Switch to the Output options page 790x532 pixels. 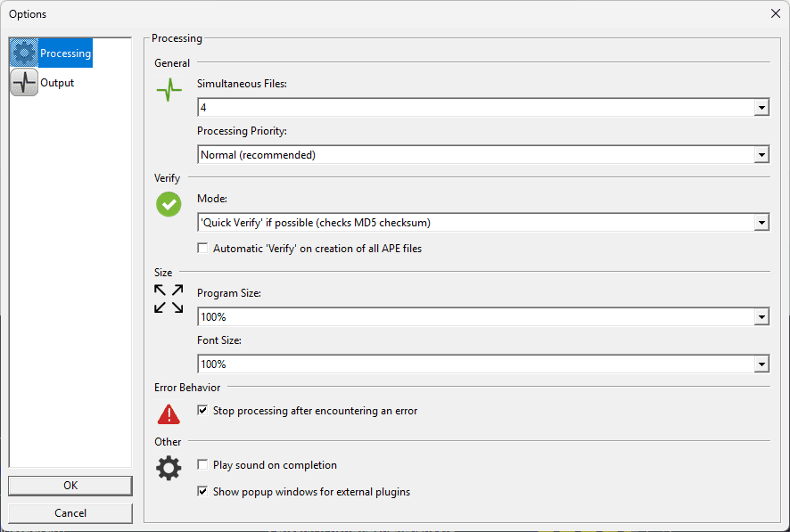tap(56, 83)
